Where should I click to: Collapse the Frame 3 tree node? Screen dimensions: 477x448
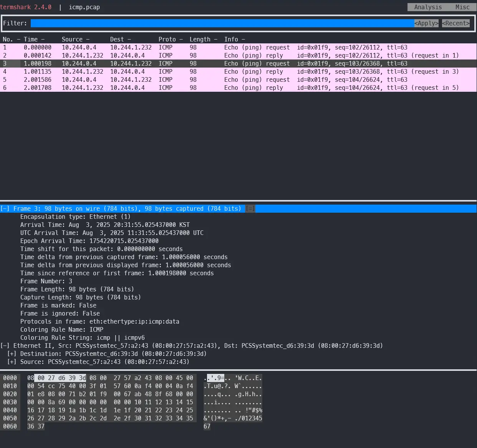pyautogui.click(x=5, y=208)
